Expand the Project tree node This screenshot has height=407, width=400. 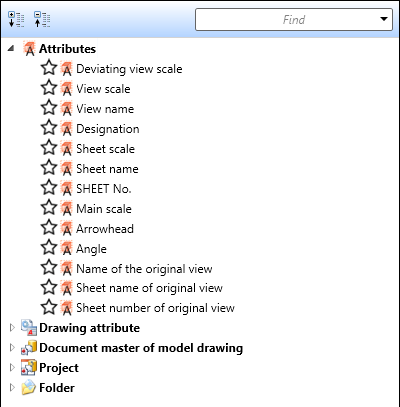click(x=12, y=368)
